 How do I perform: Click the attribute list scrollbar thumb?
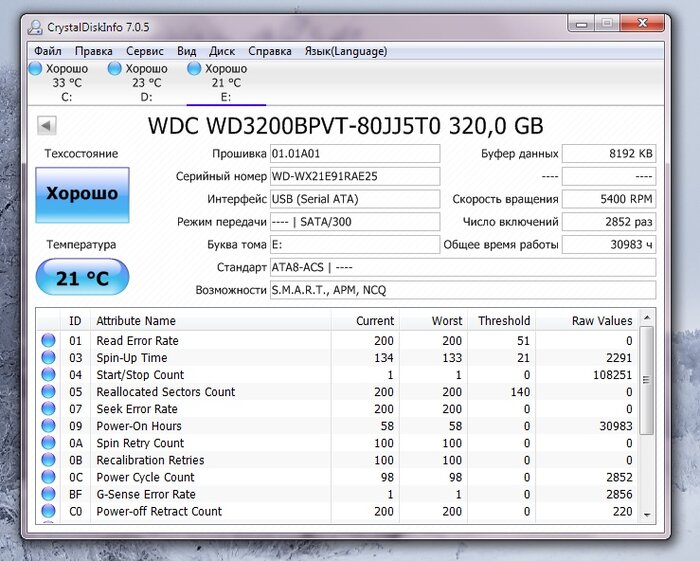(x=647, y=380)
